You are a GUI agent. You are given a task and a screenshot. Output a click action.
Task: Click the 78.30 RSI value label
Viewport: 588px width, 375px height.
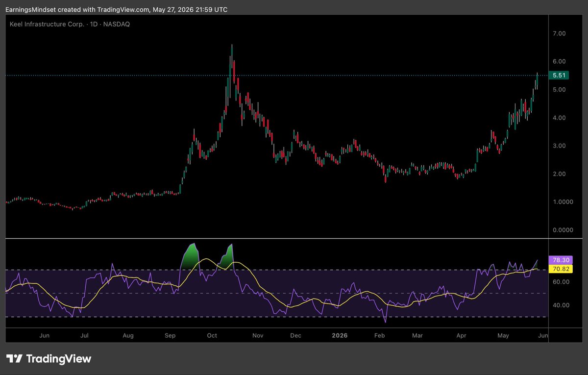pos(561,261)
